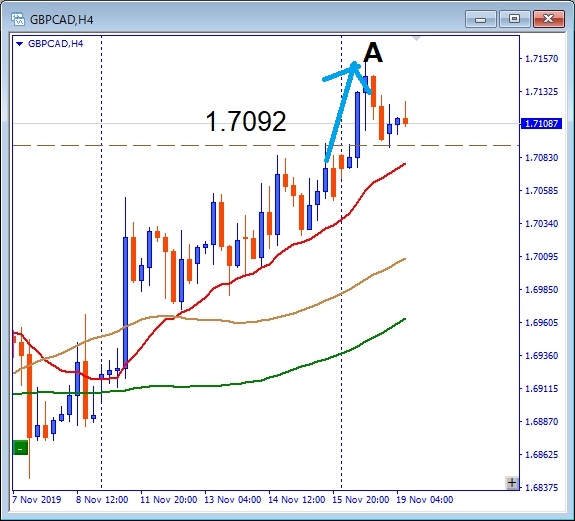
Task: Click the GBPCAD,H4 title bar text
Action: [61, 19]
